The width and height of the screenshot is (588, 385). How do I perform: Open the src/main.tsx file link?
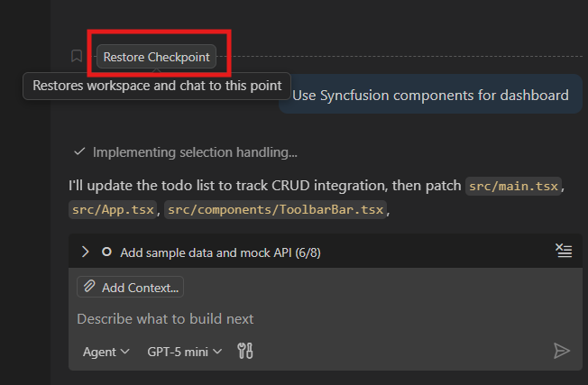pos(513,187)
